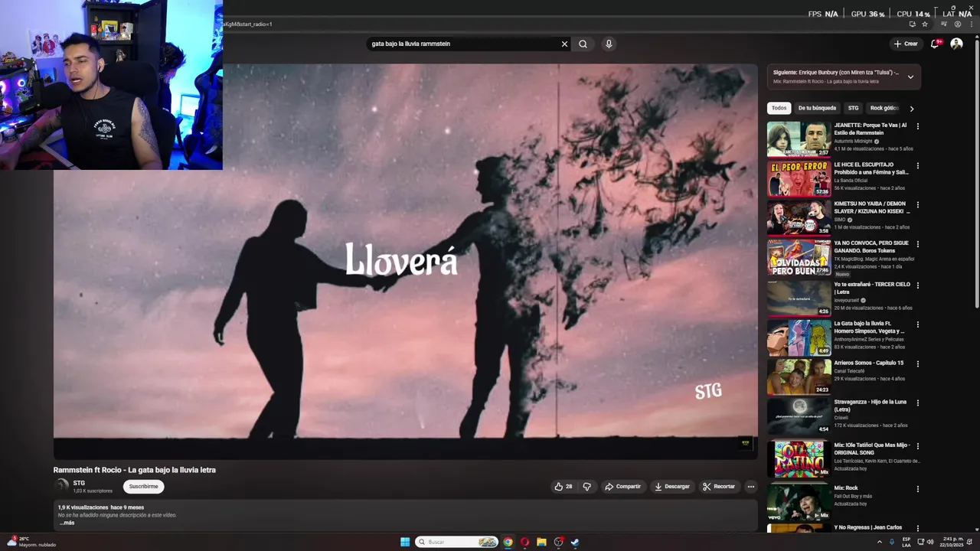Select the STG filter chip
The height and width of the screenshot is (551, 980).
[x=853, y=108]
